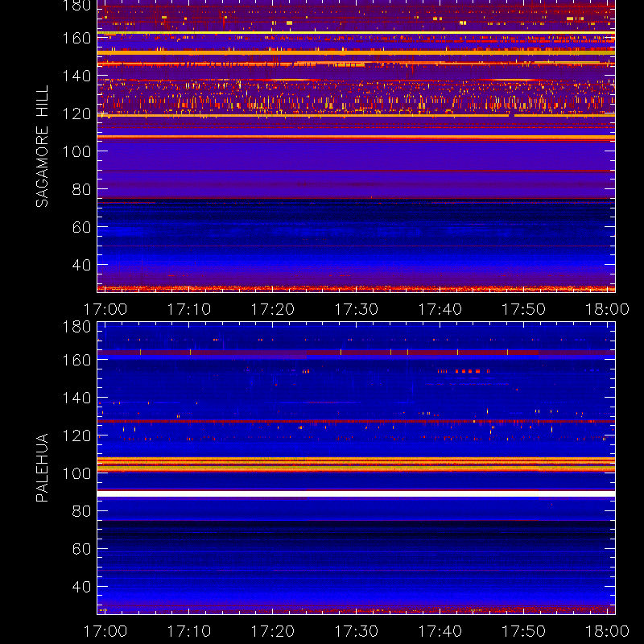Pick 17:30 time label under Palehua plot
The image size is (644, 644).
[x=356, y=631]
